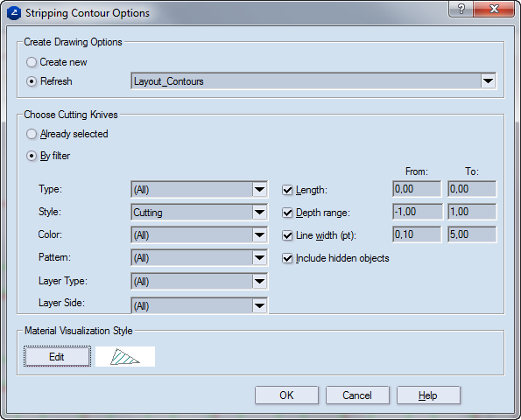
Task: Click the Edit material style button
Action: tap(57, 357)
